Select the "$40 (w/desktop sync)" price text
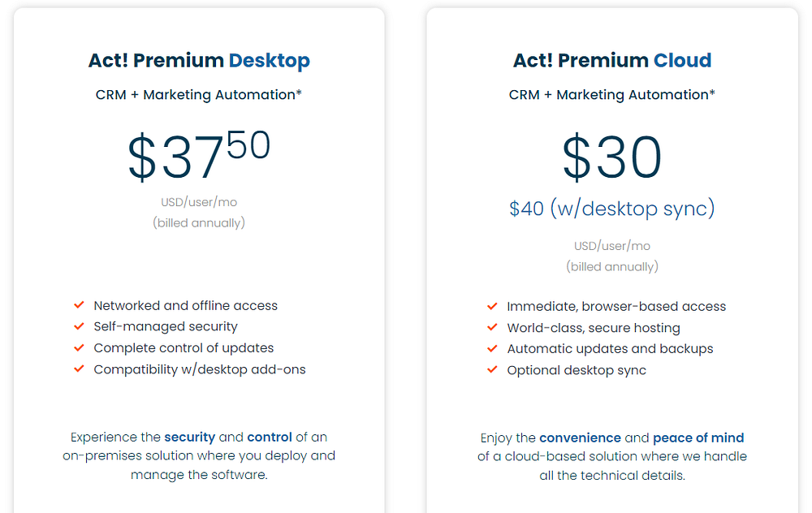Viewport: 812px width, 513px height. tap(612, 209)
